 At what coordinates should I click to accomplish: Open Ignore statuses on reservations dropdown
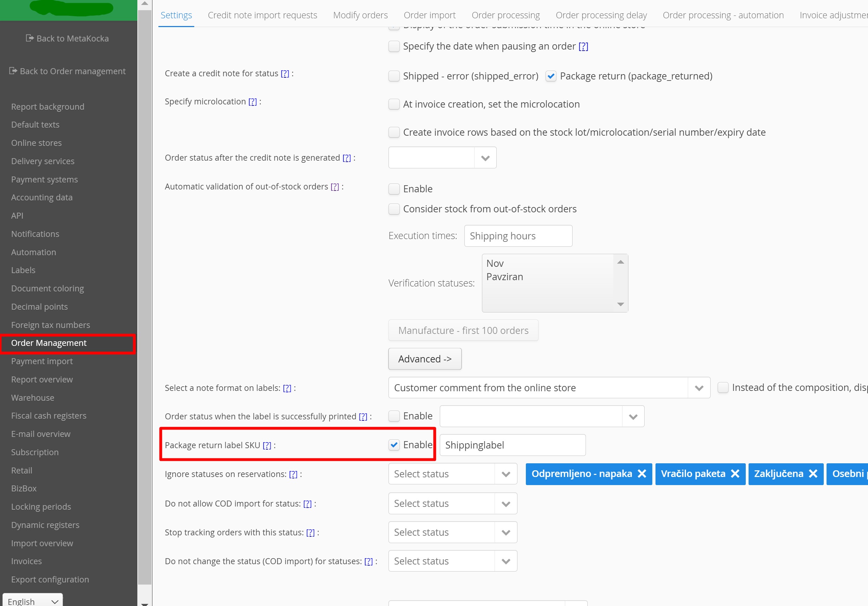[x=505, y=474]
